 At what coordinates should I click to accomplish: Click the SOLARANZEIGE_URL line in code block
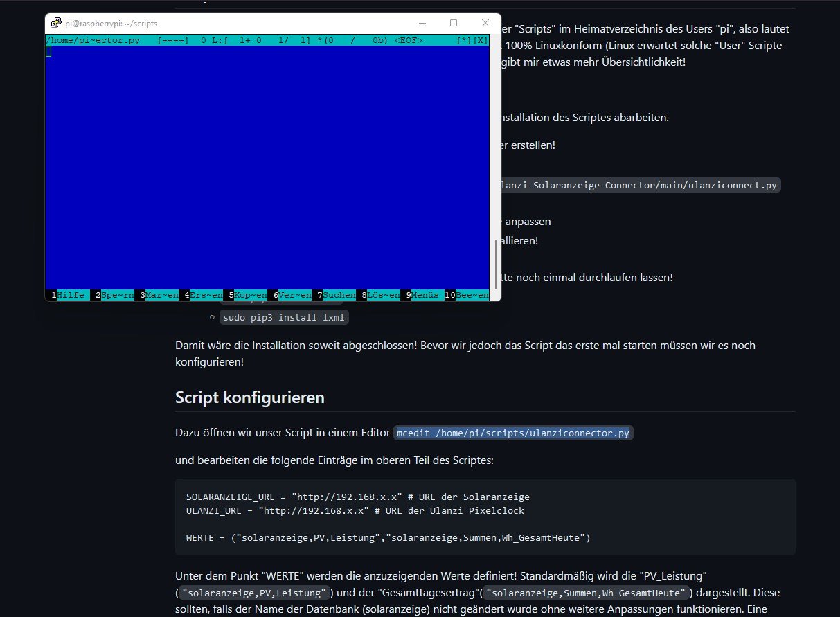pyautogui.click(x=357, y=497)
